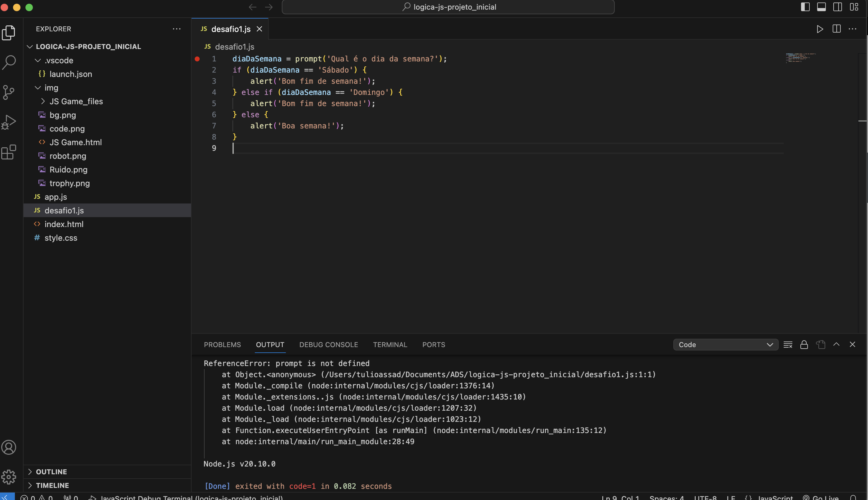Switch to the DEBUG CONSOLE tab

click(x=329, y=344)
